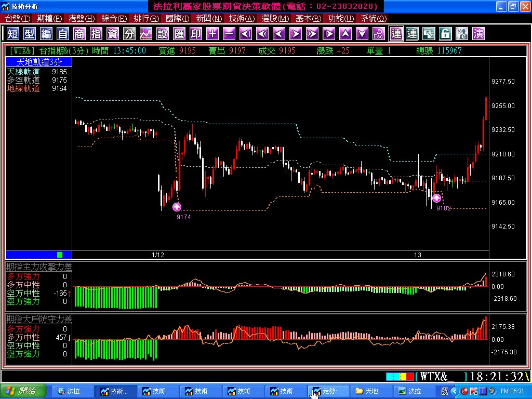Click the 期指主力攻擊力差 panel title

39,267
